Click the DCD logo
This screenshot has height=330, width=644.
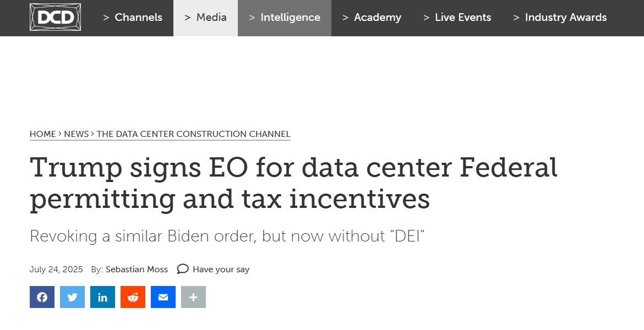tap(56, 17)
